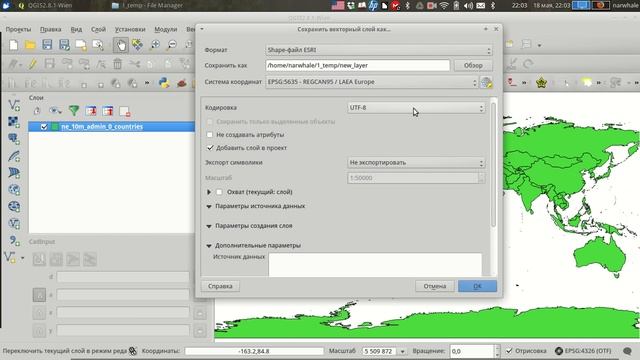Enable the 'Охват (текущий: слой)' checkbox
Viewport: 640px width, 360px height.
[x=220, y=192]
